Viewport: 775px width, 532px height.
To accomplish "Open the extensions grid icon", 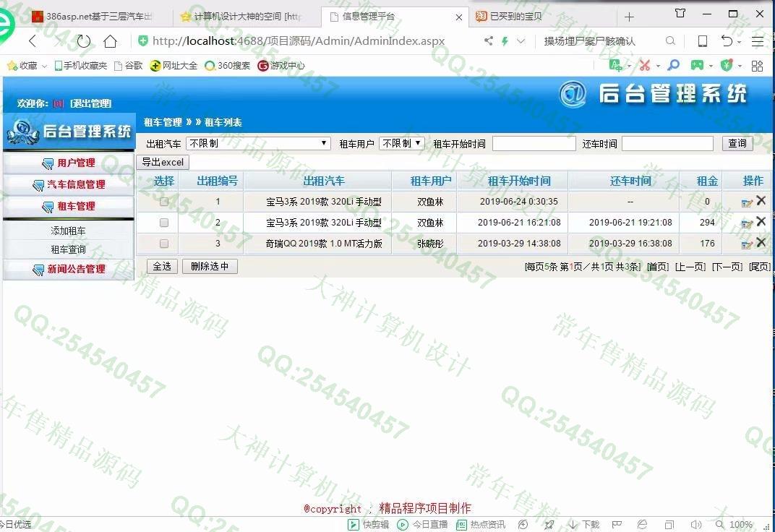I will (757, 65).
